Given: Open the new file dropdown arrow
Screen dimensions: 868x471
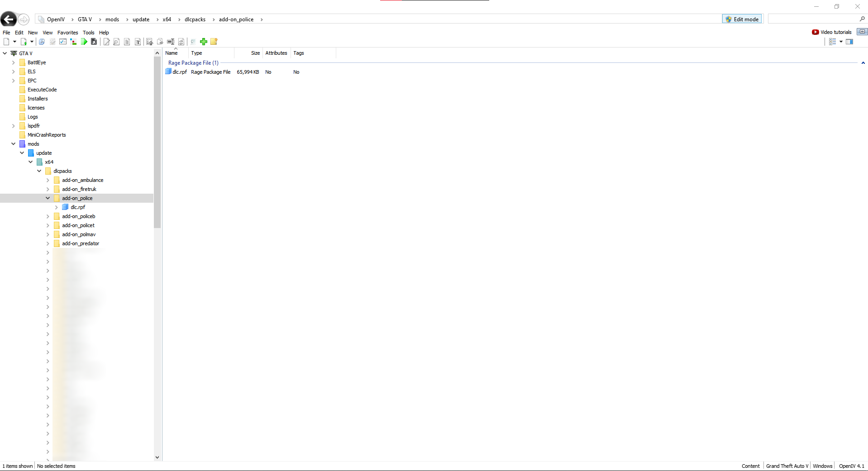Looking at the screenshot, I should (x=14, y=42).
